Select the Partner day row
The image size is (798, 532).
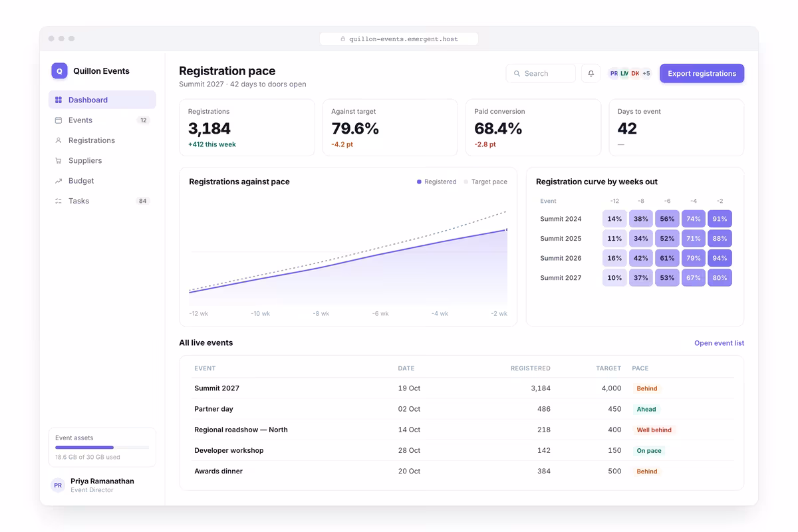pos(462,409)
